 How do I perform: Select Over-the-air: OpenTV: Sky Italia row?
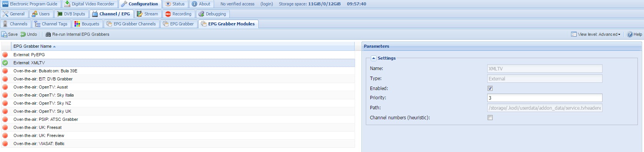click(x=178, y=95)
